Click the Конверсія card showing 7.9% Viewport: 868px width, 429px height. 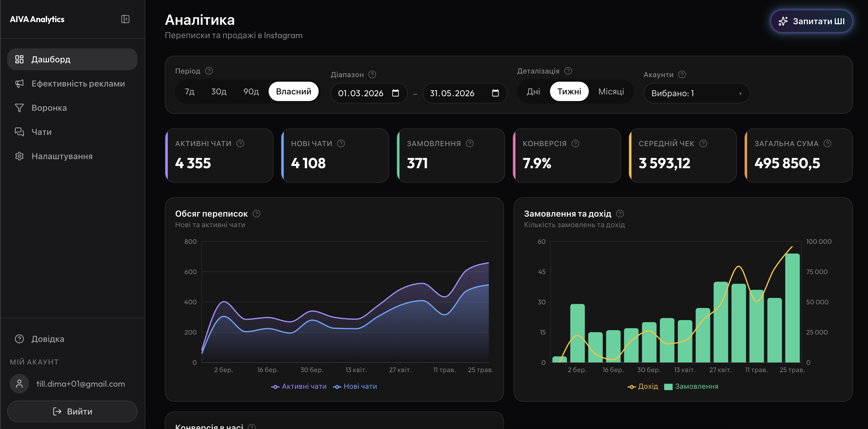pos(567,156)
